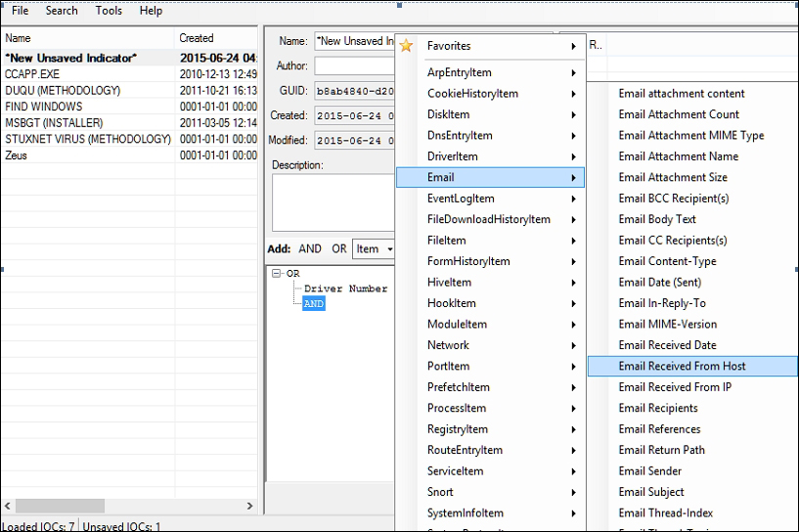Image resolution: width=799 pixels, height=532 pixels.
Task: Open the PrefetchItem submenu
Action: point(490,387)
